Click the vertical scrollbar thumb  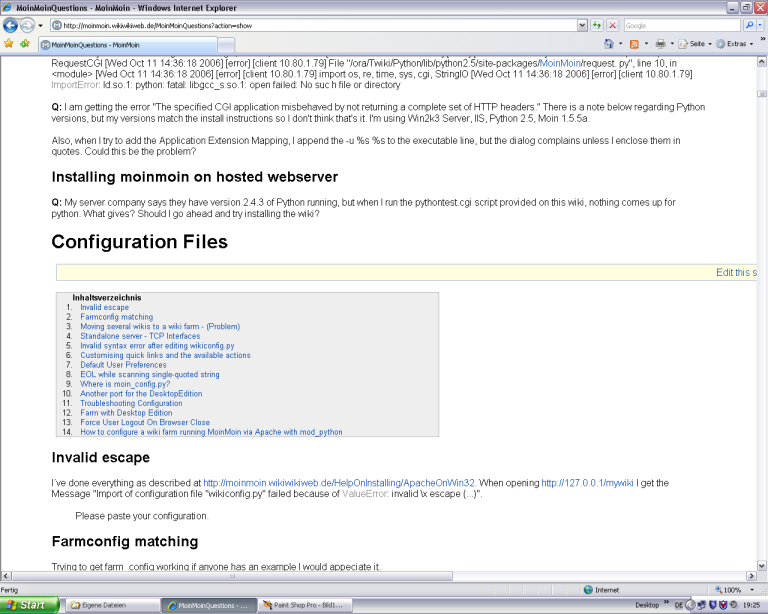click(x=762, y=94)
